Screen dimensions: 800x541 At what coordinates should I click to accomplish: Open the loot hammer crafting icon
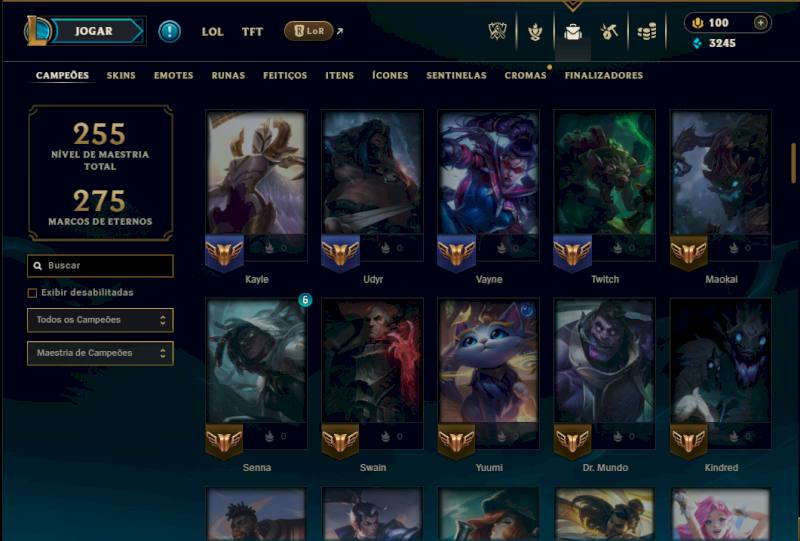coord(609,32)
